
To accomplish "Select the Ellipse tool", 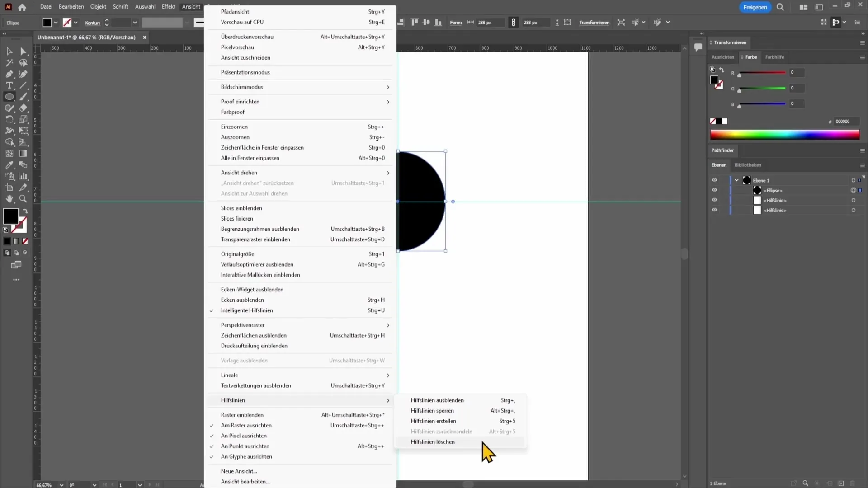I will [9, 97].
